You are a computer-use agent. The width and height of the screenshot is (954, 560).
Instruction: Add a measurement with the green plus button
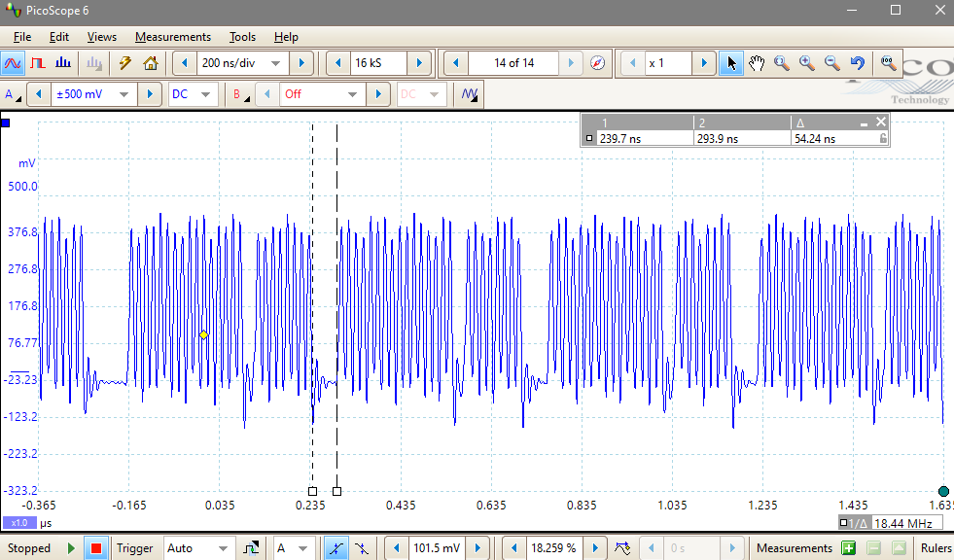click(848, 548)
